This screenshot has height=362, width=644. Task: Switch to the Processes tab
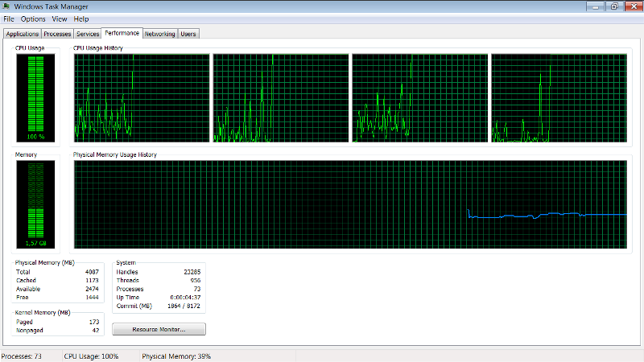click(57, 34)
